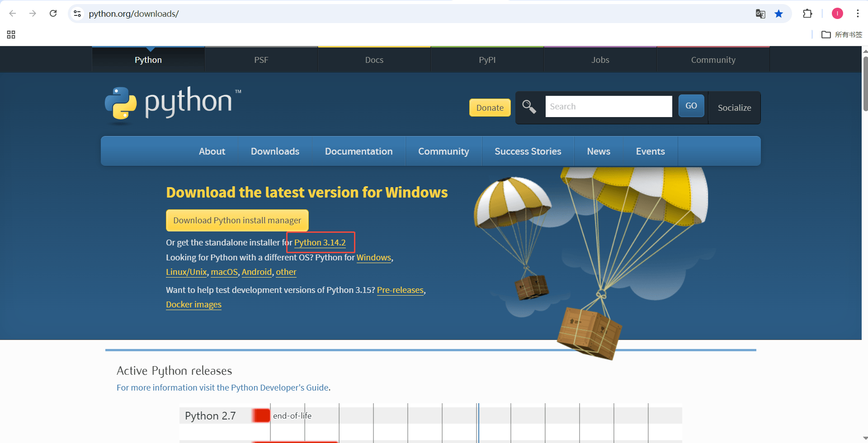Open the News menu
The image size is (868, 443).
(599, 151)
